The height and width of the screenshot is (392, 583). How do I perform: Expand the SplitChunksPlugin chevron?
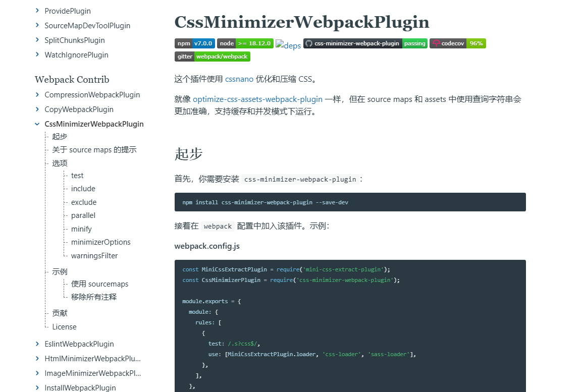pyautogui.click(x=37, y=40)
